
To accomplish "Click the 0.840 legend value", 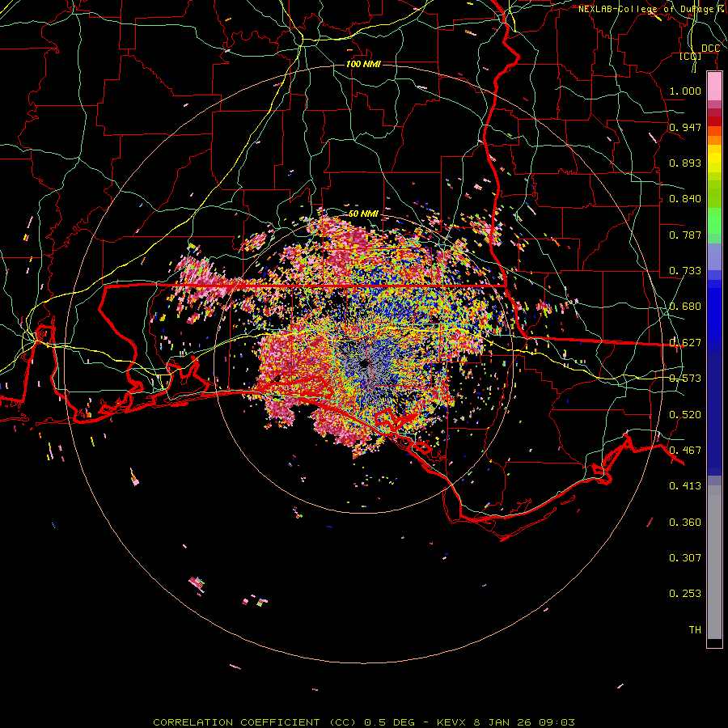I will [685, 199].
